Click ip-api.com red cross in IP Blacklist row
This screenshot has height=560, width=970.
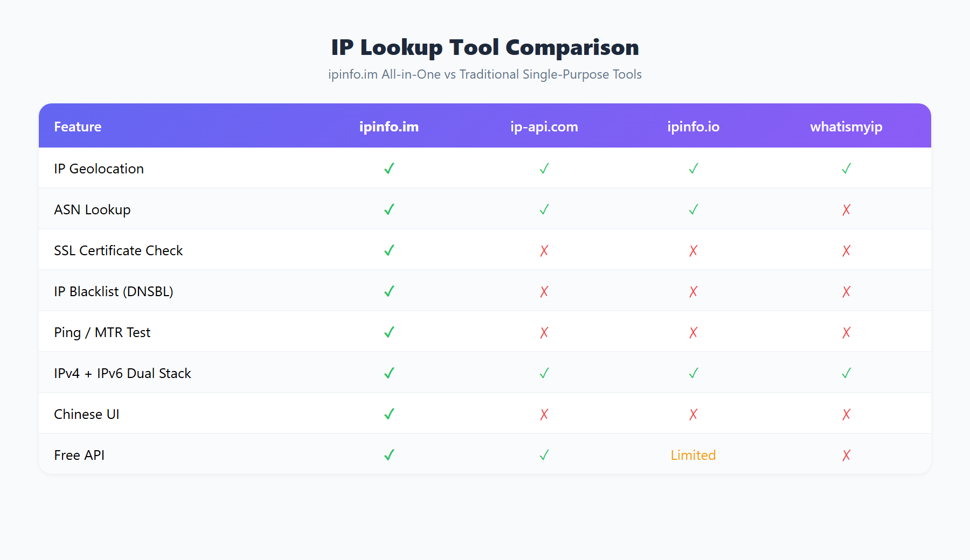(544, 291)
